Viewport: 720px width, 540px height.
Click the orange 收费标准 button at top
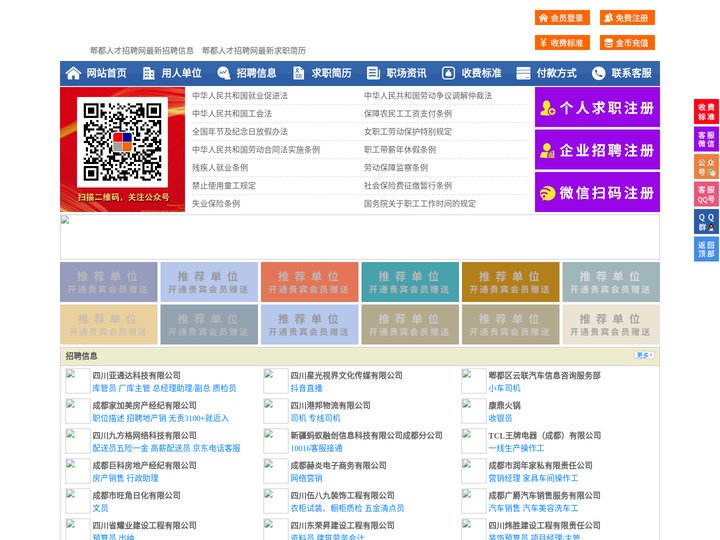coord(562,43)
